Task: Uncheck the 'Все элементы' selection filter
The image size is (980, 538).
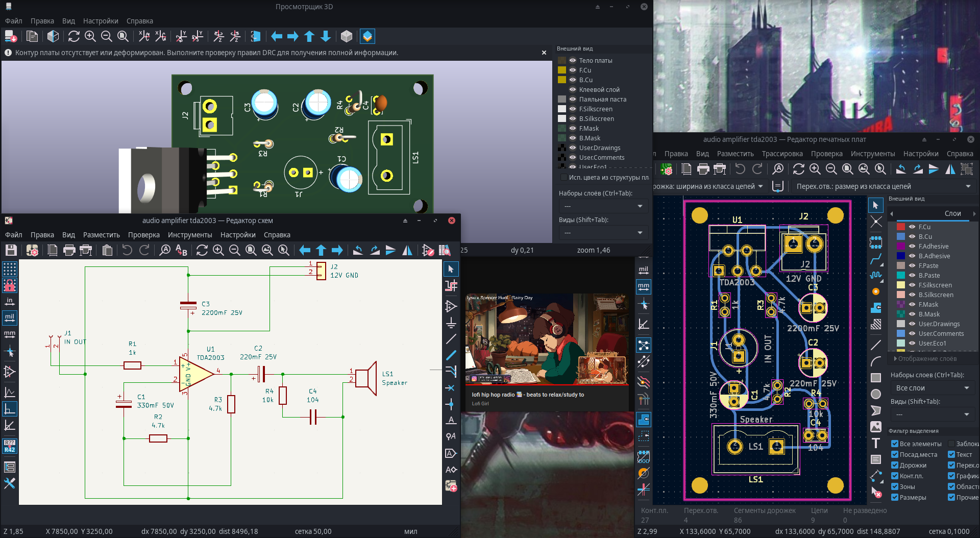Action: (894, 444)
